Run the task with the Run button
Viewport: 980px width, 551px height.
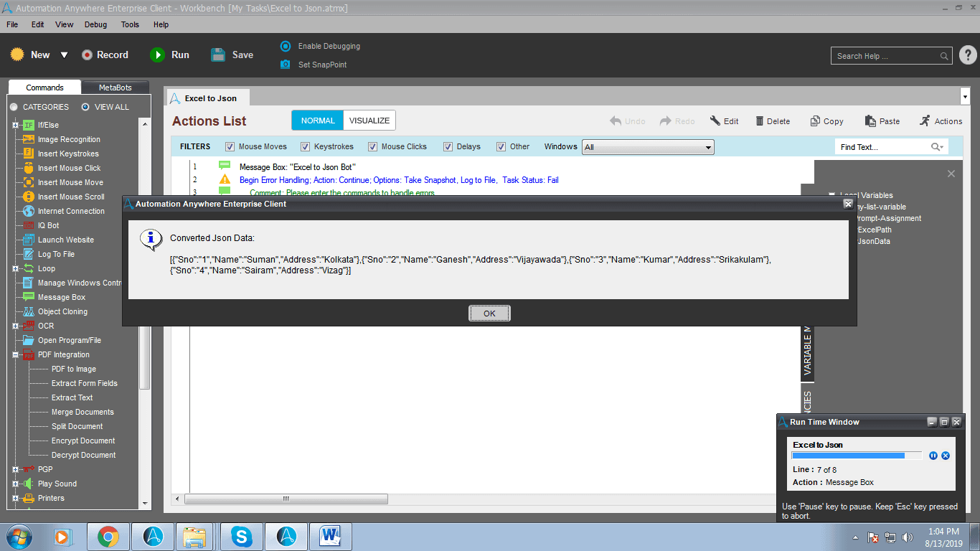click(x=170, y=55)
